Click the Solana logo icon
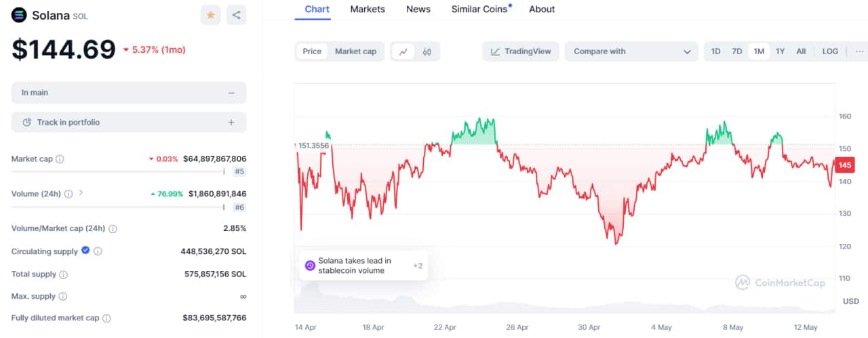This screenshot has height=338, width=868. tap(19, 15)
